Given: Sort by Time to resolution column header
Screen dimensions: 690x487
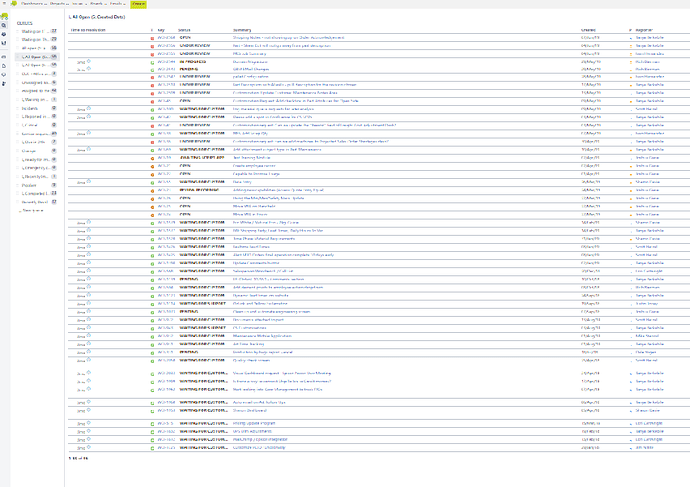Looking at the screenshot, I should (88, 30).
